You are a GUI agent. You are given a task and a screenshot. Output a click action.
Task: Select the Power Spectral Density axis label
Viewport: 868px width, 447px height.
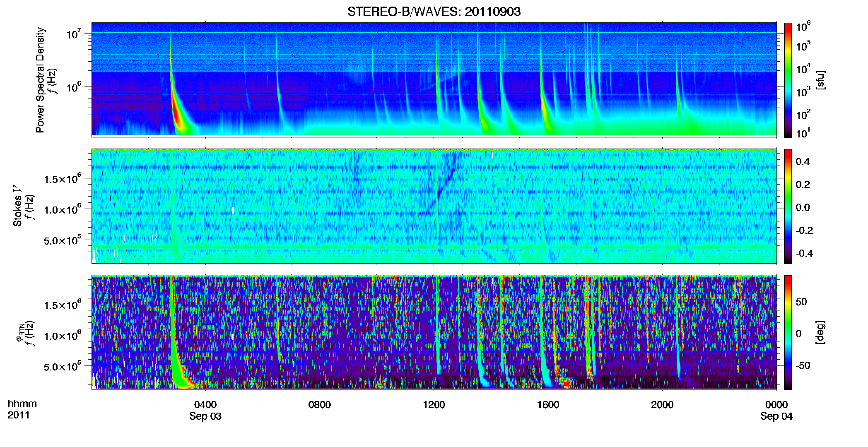40,80
